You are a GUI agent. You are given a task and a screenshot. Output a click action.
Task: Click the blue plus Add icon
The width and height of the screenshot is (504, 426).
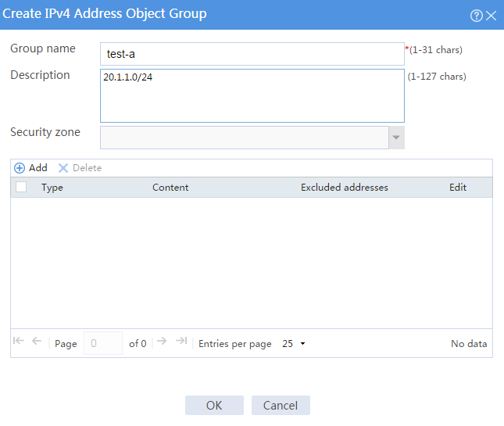(20, 168)
